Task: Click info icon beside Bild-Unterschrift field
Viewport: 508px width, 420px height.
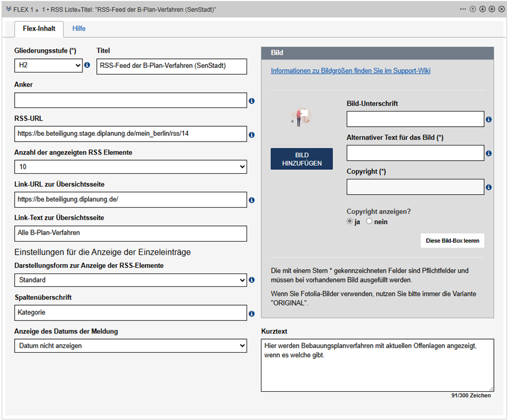Action: 488,119
